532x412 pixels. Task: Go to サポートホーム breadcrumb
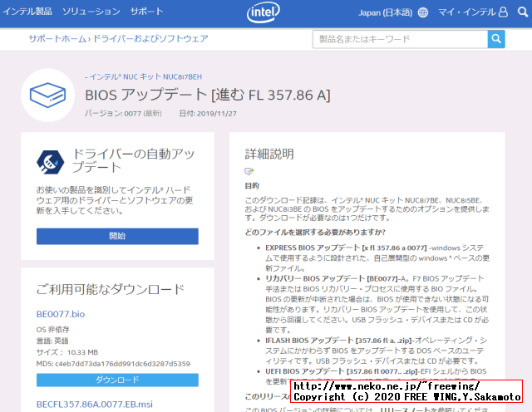point(57,39)
